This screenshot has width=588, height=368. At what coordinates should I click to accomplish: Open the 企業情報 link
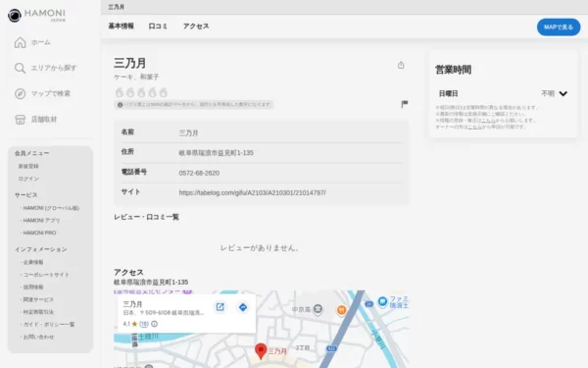pyautogui.click(x=33, y=262)
